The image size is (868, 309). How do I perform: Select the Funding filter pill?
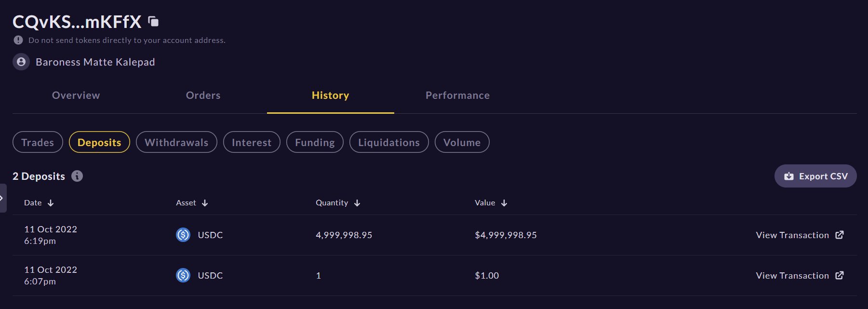pyautogui.click(x=315, y=142)
